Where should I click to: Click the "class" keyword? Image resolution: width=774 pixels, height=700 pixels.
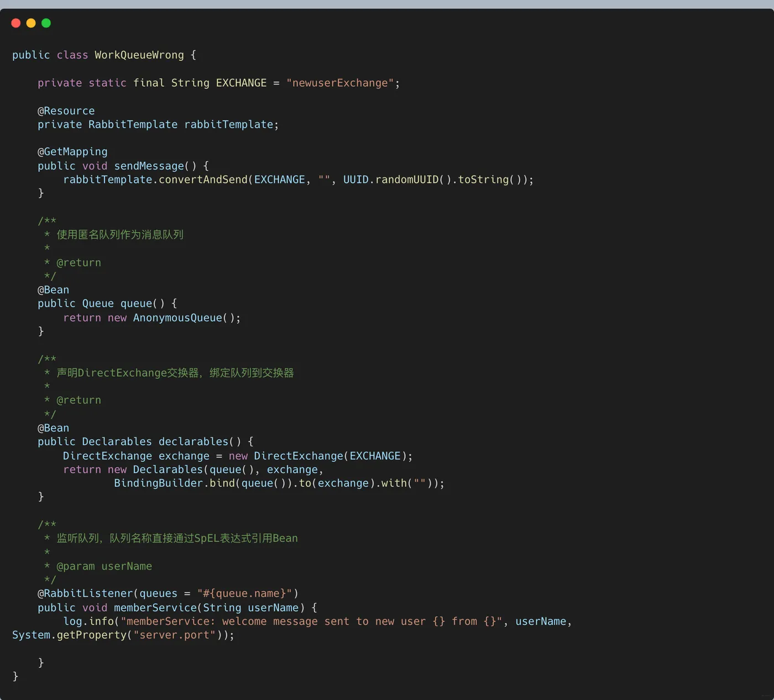click(x=72, y=55)
